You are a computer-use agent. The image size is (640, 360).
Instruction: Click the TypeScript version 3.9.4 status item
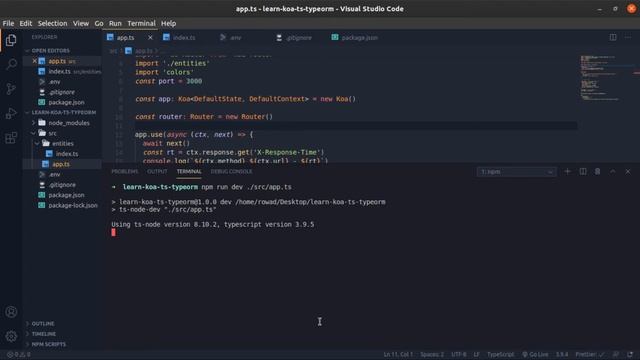click(x=562, y=354)
